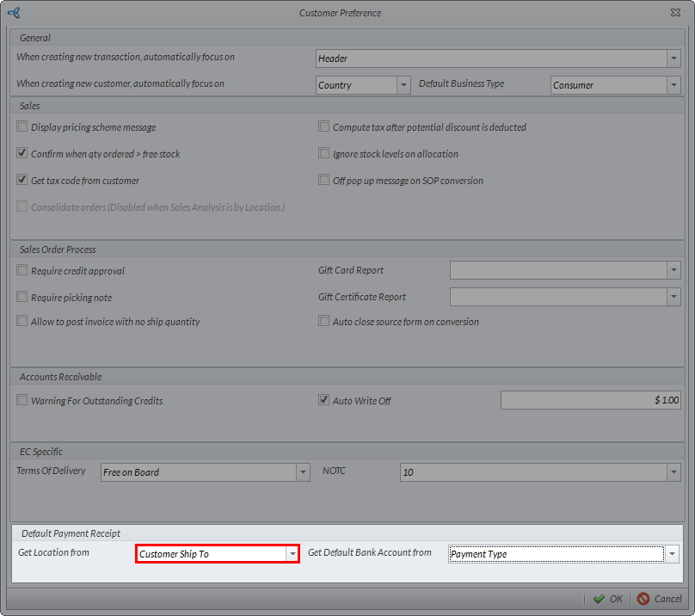Screen dimensions: 695x616
Task: Open Get Default Bank Account from dropdown
Action: tap(672, 554)
